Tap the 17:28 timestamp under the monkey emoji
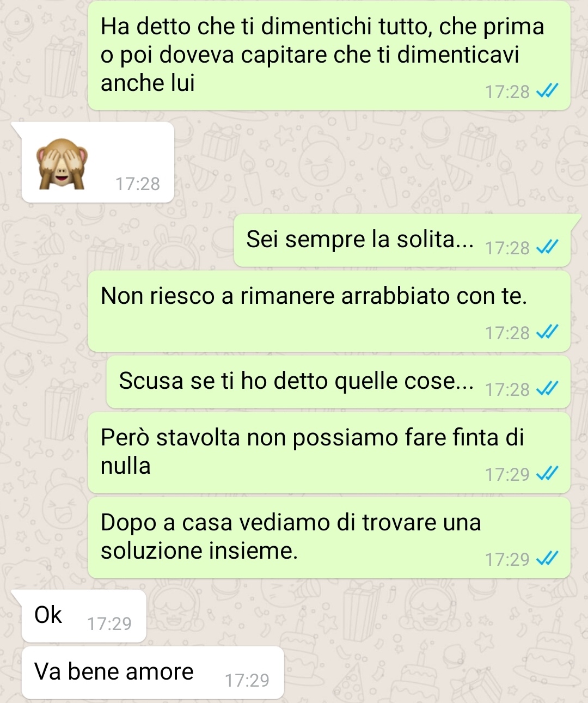Screen dimensions: 588x703 pos(138,184)
